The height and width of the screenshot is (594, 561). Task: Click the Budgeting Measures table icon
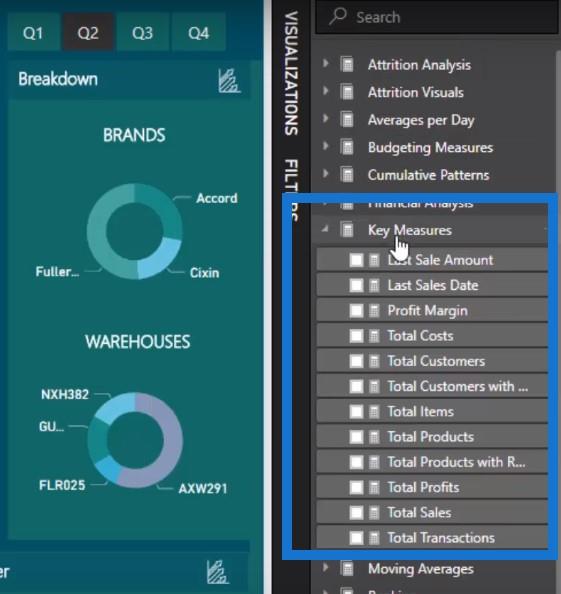tap(347, 147)
